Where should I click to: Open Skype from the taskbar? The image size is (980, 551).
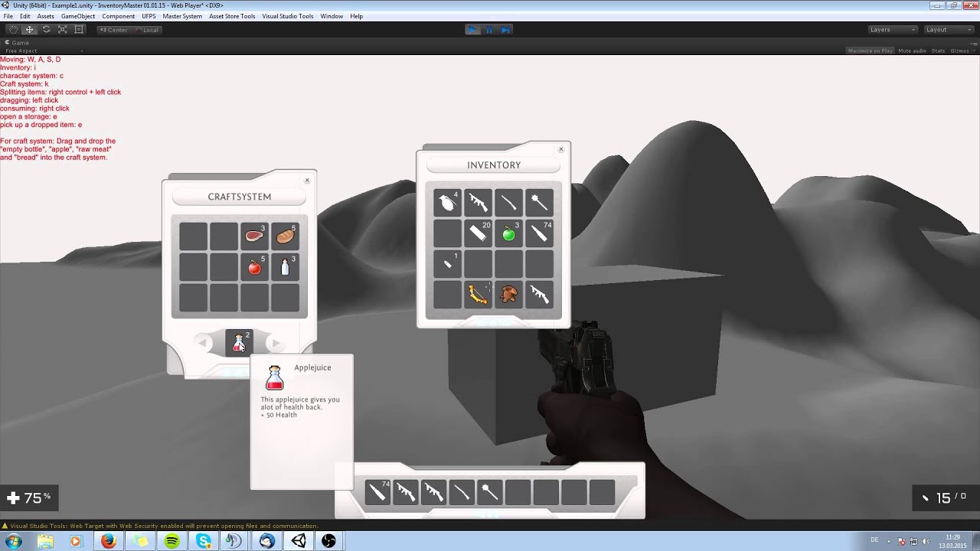(x=203, y=541)
